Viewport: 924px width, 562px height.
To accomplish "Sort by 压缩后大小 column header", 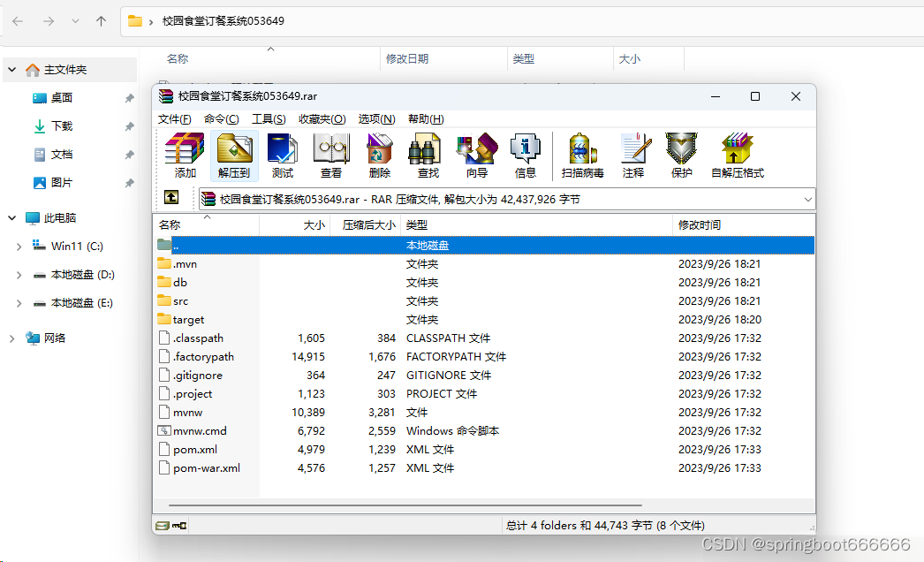I will (x=366, y=224).
